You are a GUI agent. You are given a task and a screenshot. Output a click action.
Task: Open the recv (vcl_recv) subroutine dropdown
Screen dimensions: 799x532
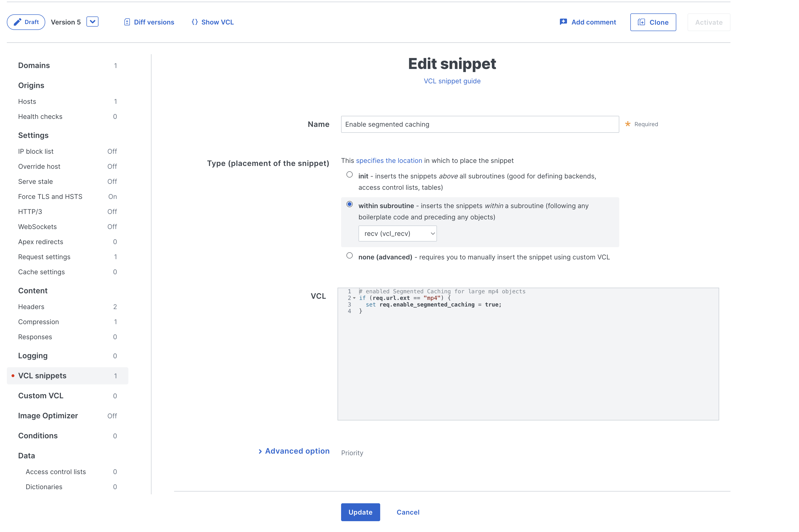pyautogui.click(x=397, y=234)
